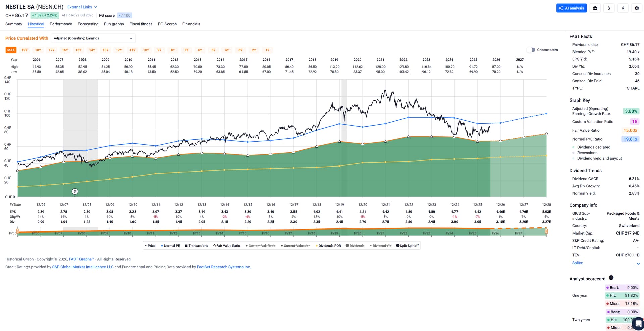Select the 10Y time range
The height and width of the screenshot is (331, 644).
coord(146,50)
